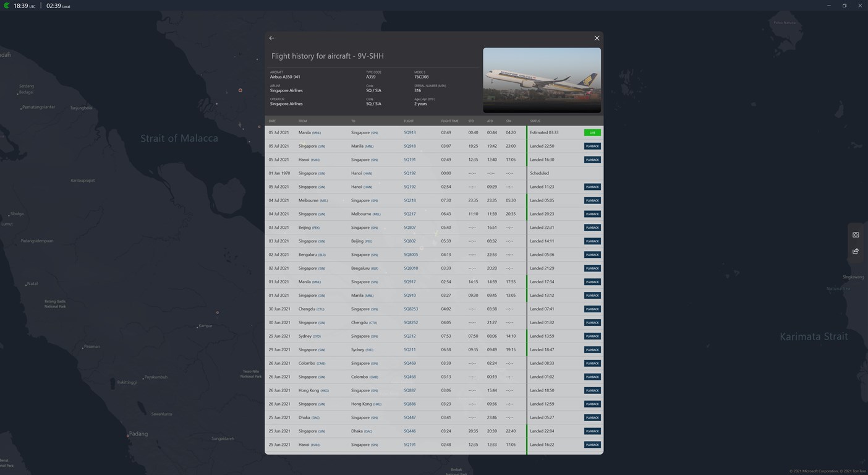Click the STATUS column header

(x=535, y=121)
